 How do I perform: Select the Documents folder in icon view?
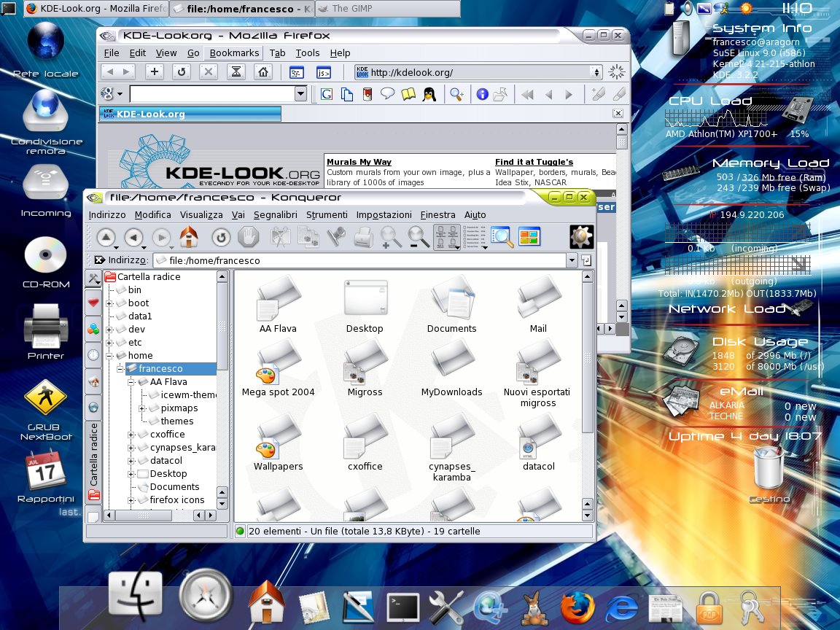pos(451,304)
